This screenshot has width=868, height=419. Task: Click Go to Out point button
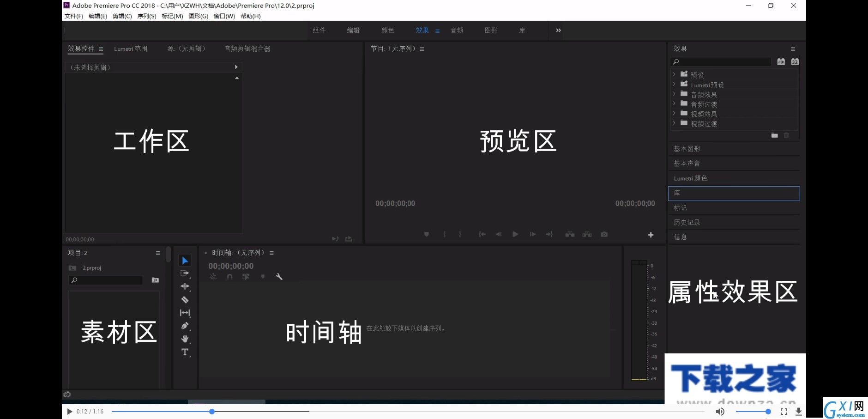click(x=549, y=234)
